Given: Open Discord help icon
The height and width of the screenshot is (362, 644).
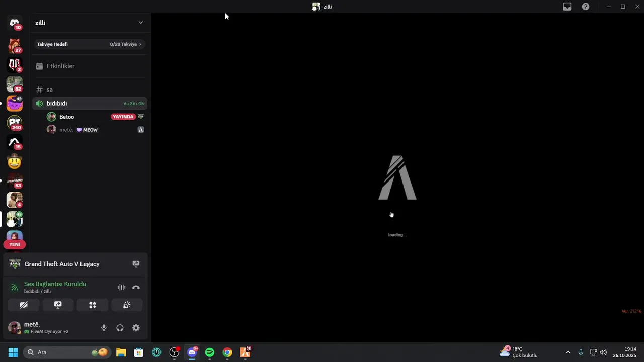Looking at the screenshot, I should [x=586, y=7].
